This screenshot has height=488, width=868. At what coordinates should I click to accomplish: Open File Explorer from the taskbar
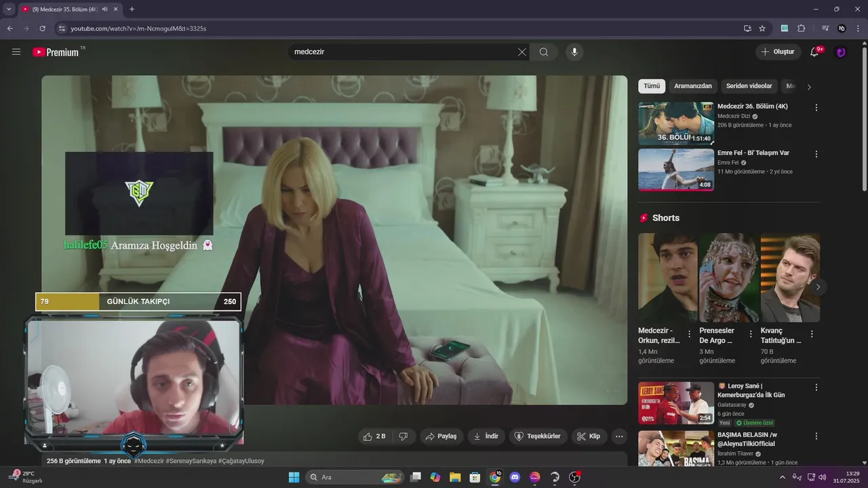[x=455, y=477]
